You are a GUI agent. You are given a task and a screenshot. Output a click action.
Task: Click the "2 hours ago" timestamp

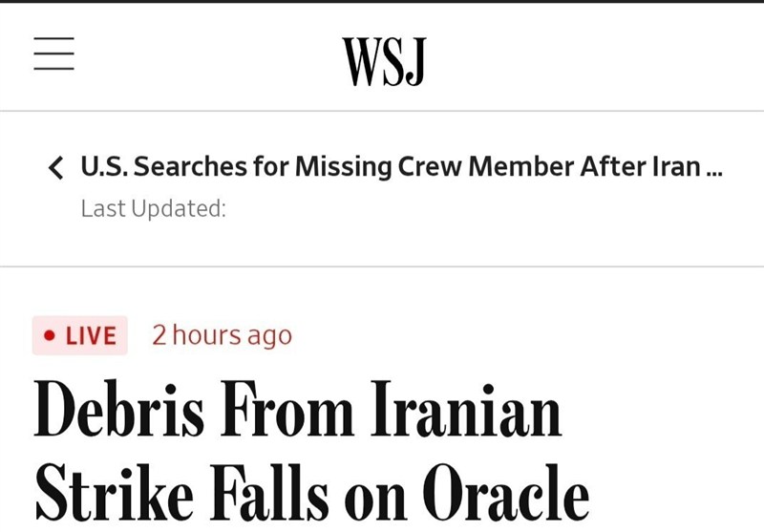[x=222, y=335]
